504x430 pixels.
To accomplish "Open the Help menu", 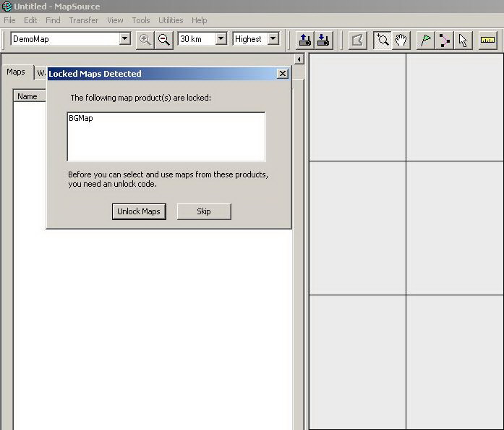I will [x=200, y=20].
